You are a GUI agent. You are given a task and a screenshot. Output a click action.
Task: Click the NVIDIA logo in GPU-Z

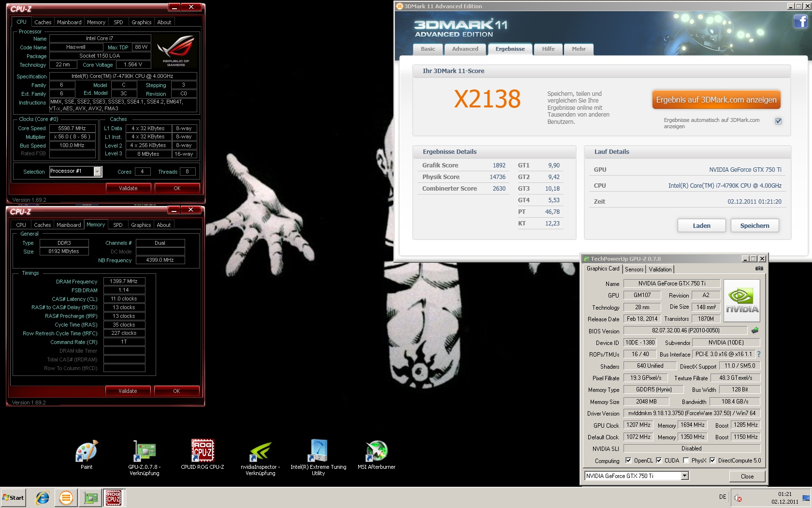[742, 300]
